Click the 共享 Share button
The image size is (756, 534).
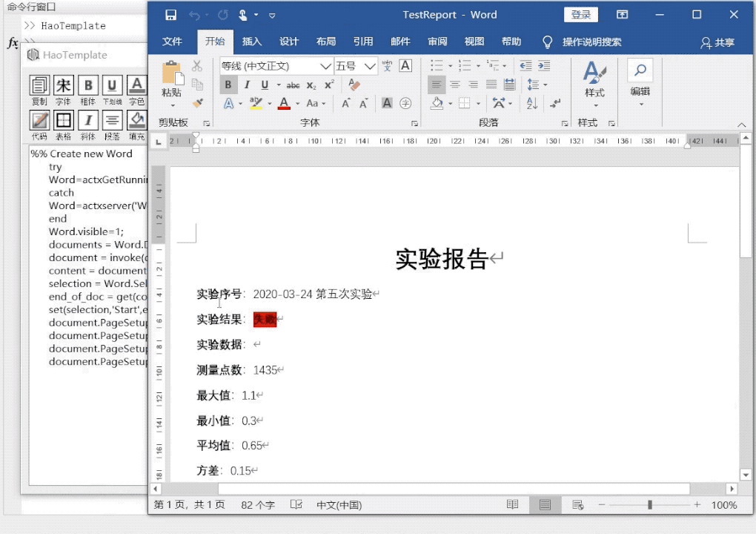[717, 42]
